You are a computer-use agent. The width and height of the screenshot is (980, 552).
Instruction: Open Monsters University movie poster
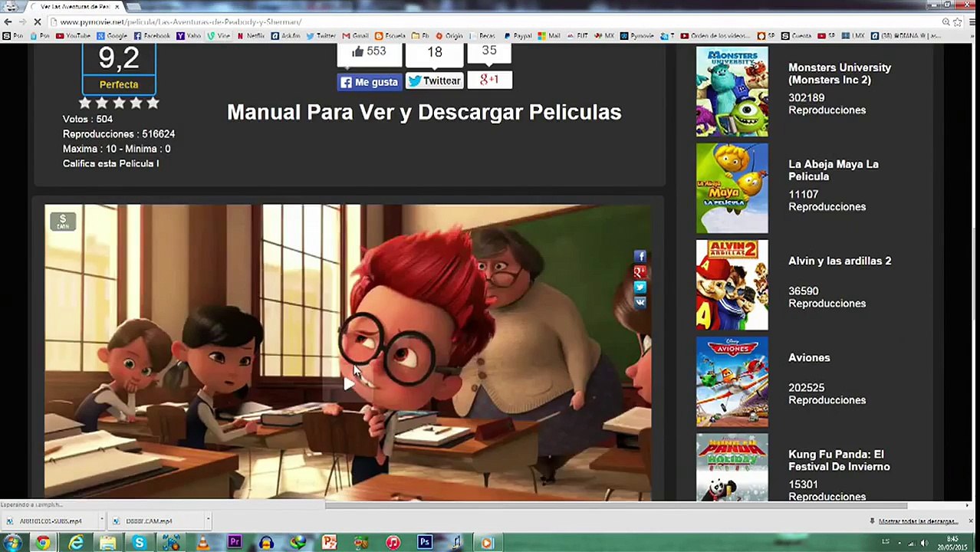tap(732, 92)
